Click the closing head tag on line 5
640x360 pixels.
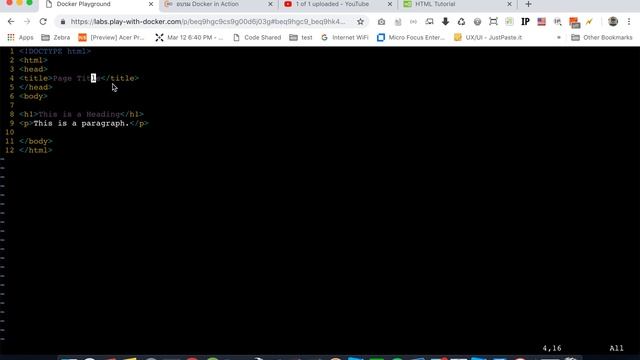click(36, 87)
